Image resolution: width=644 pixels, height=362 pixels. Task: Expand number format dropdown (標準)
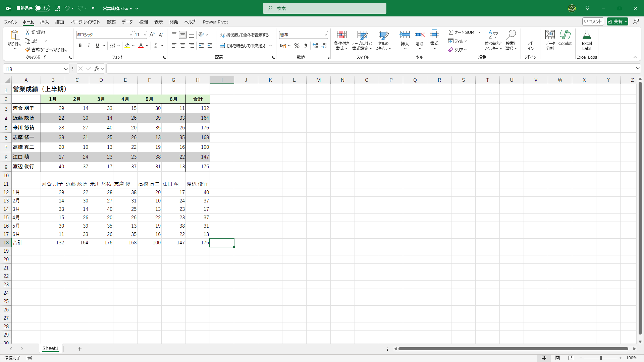point(325,35)
